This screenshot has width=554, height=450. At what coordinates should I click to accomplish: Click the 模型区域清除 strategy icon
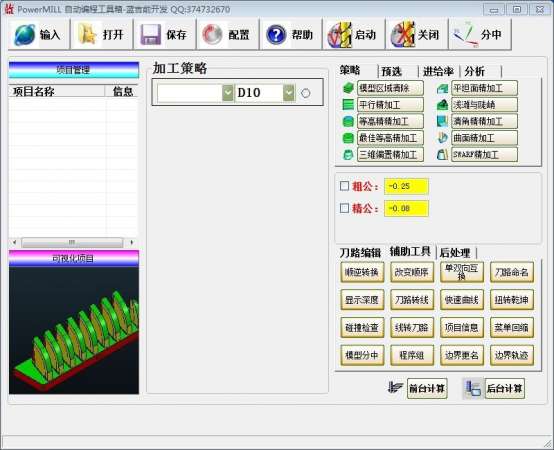pos(348,88)
